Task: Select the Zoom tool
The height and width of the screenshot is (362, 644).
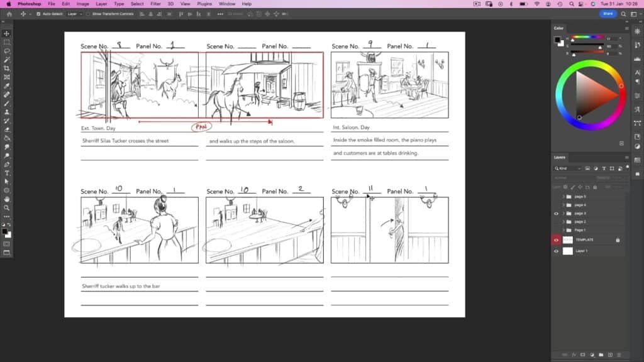Action: [6, 208]
